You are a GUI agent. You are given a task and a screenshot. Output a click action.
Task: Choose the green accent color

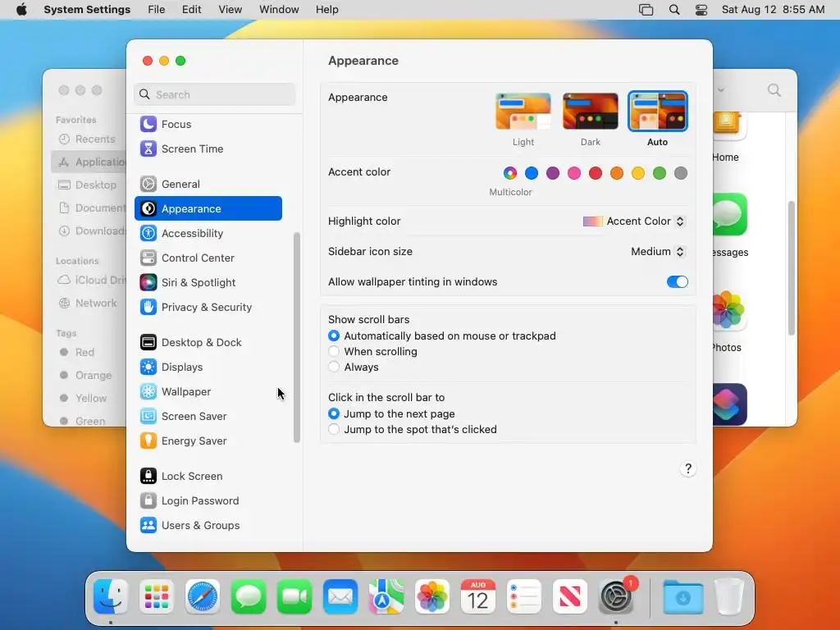point(660,173)
